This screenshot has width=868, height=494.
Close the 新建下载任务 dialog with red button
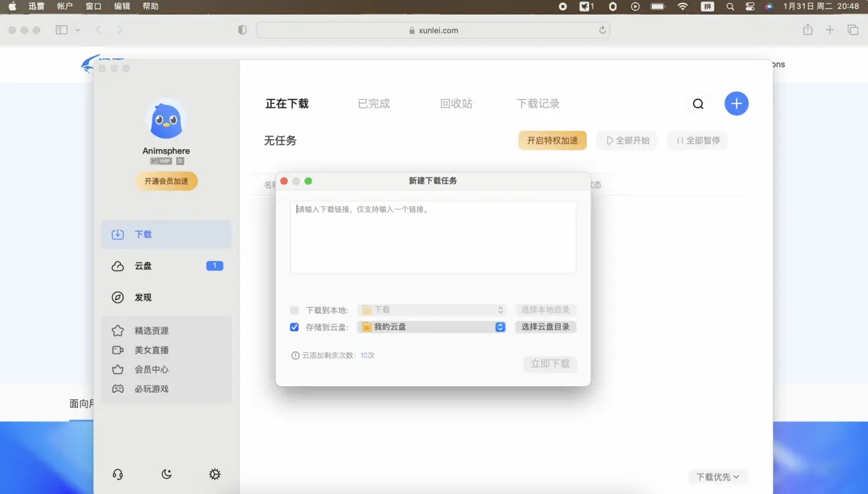pos(284,181)
